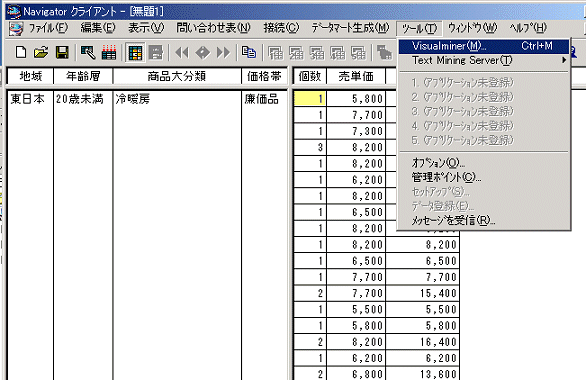Click the double left arrow rewind icon
The height and width of the screenshot is (380, 586).
[182, 53]
